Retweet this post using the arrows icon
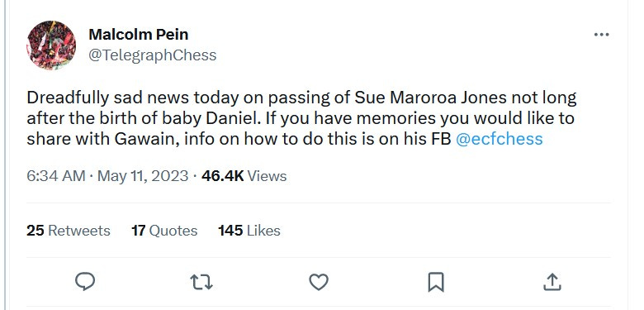This screenshot has width=644, height=310. click(x=201, y=283)
